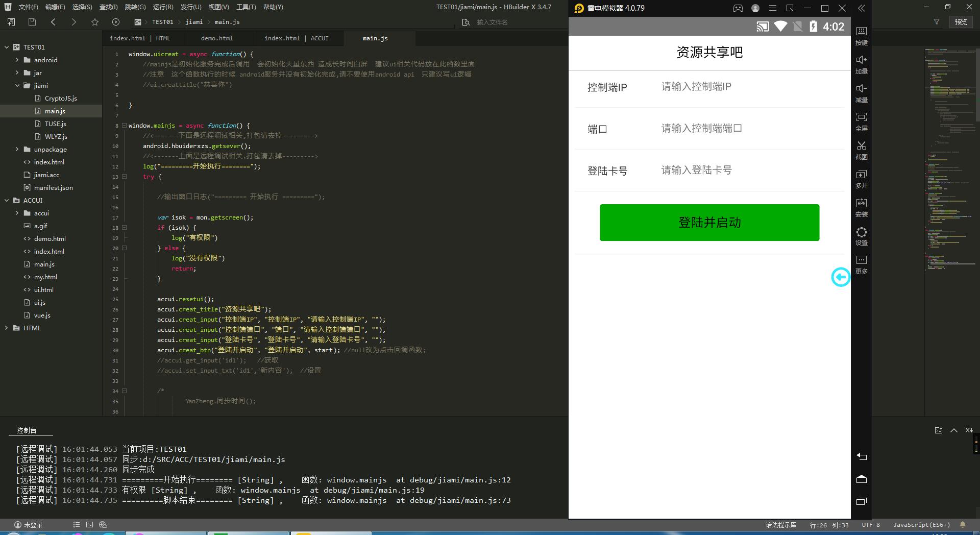980x535 pixels.
Task: Click the 登陆并启动 green button
Action: (x=709, y=223)
